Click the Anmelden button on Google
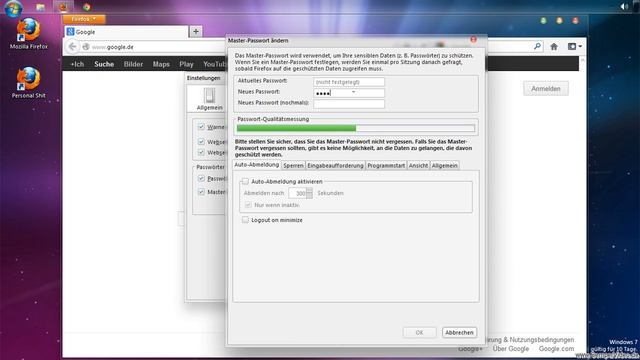Viewport: 640px width, 360px height. pos(546,89)
